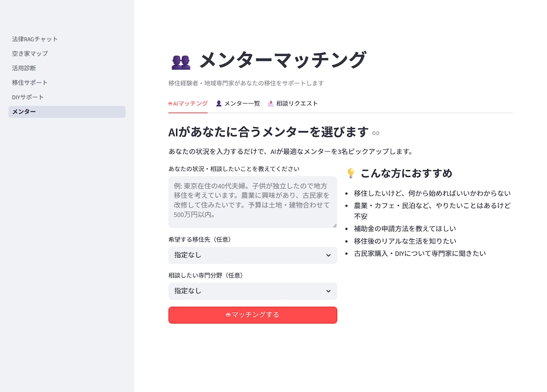Click the mentor matching people emoji icon
The width and height of the screenshot is (547, 392).
click(x=181, y=62)
